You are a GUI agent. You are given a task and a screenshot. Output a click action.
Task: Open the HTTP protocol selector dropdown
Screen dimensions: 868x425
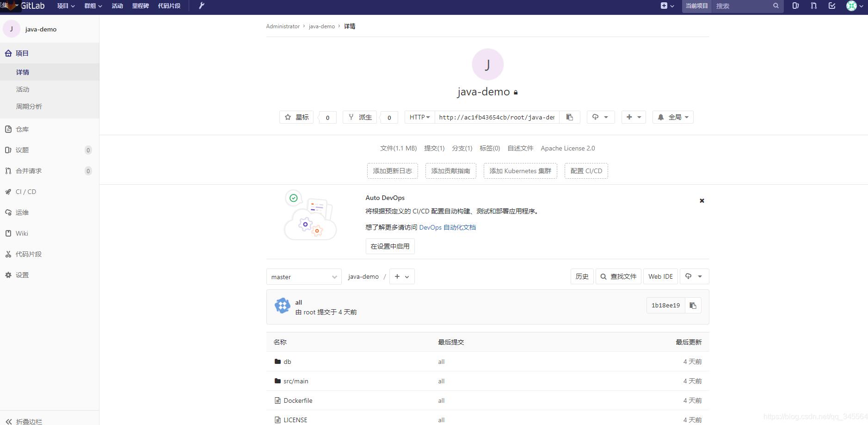(x=419, y=117)
